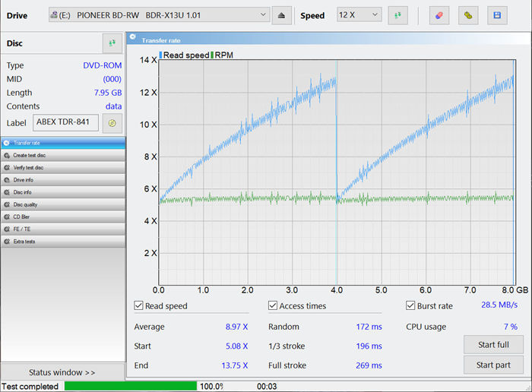Click the Transfer rate panel header icon
Screen dimensions: 532x392
[x=132, y=37]
